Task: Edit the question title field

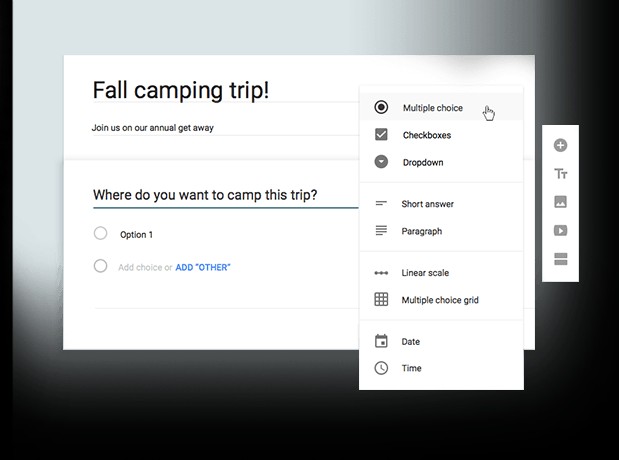Action: [x=205, y=194]
